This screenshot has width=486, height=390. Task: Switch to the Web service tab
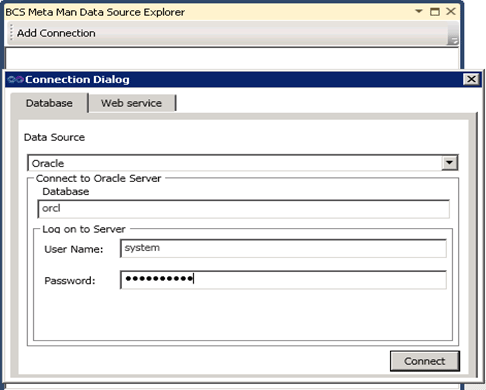[x=131, y=103]
